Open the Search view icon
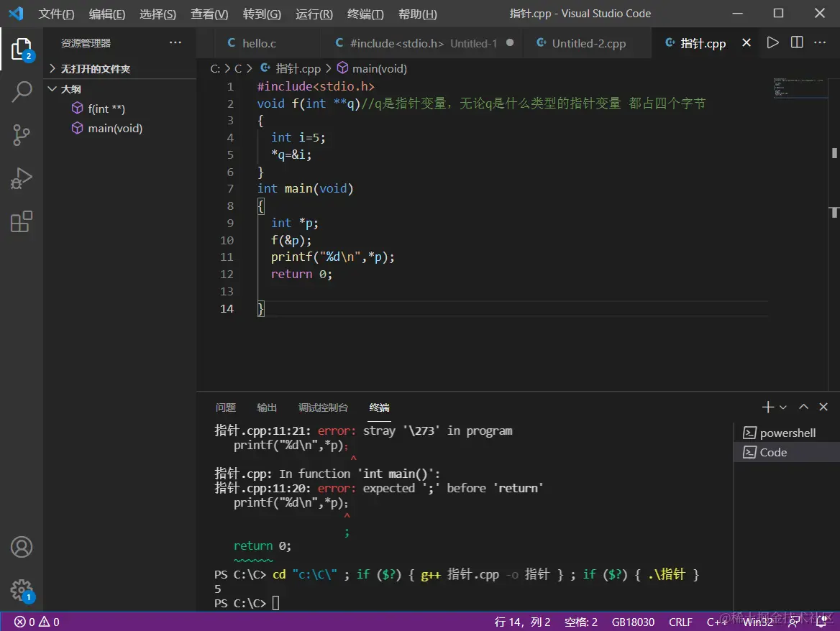Screen dimensions: 840x631 (x=22, y=91)
